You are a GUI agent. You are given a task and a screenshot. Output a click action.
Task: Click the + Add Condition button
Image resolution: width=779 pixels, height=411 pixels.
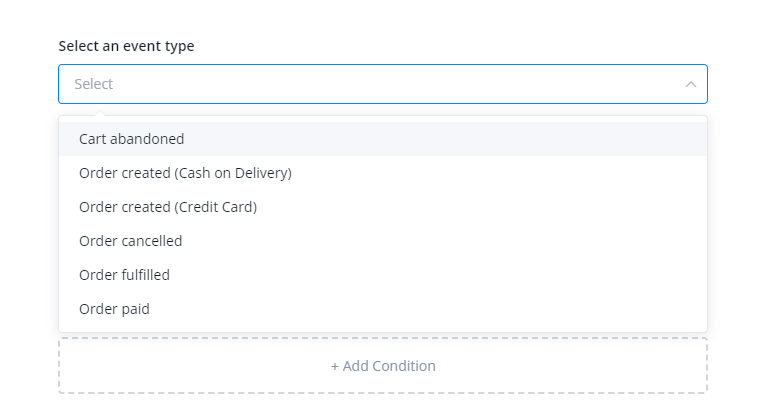click(383, 366)
